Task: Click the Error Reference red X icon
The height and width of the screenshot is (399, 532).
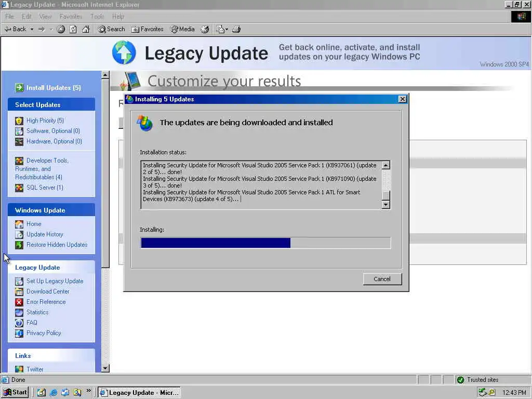Action: point(19,302)
